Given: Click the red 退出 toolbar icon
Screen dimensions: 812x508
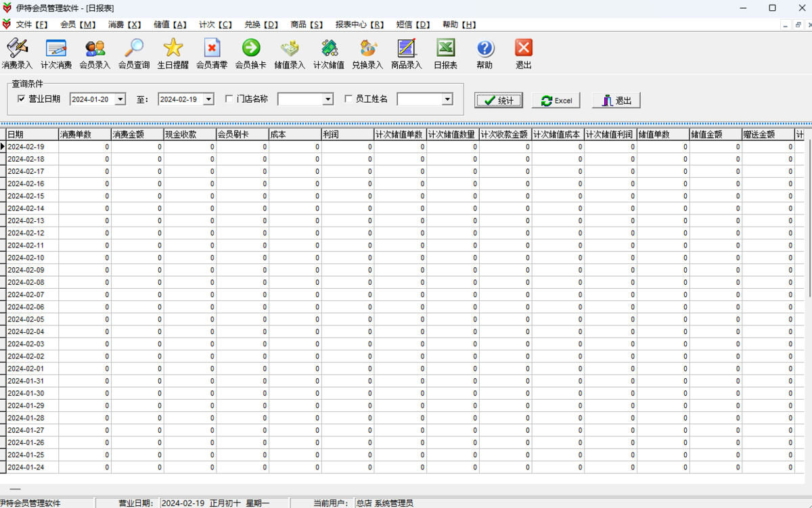Looking at the screenshot, I should 524,54.
